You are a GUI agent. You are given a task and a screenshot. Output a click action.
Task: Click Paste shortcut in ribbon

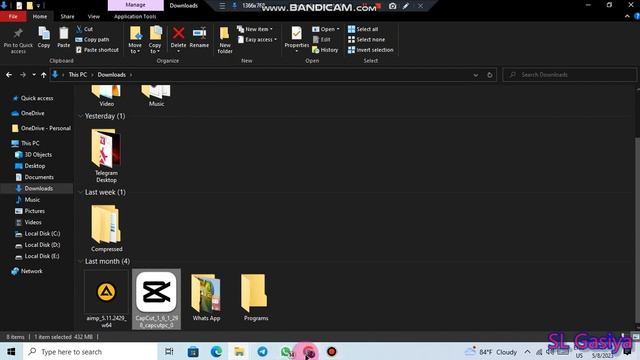97,50
